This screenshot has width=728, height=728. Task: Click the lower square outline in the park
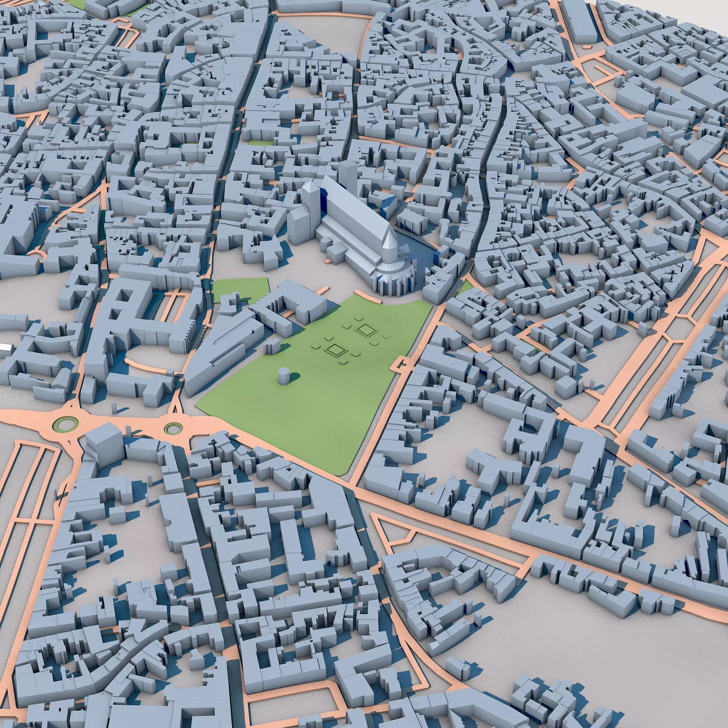click(335, 351)
